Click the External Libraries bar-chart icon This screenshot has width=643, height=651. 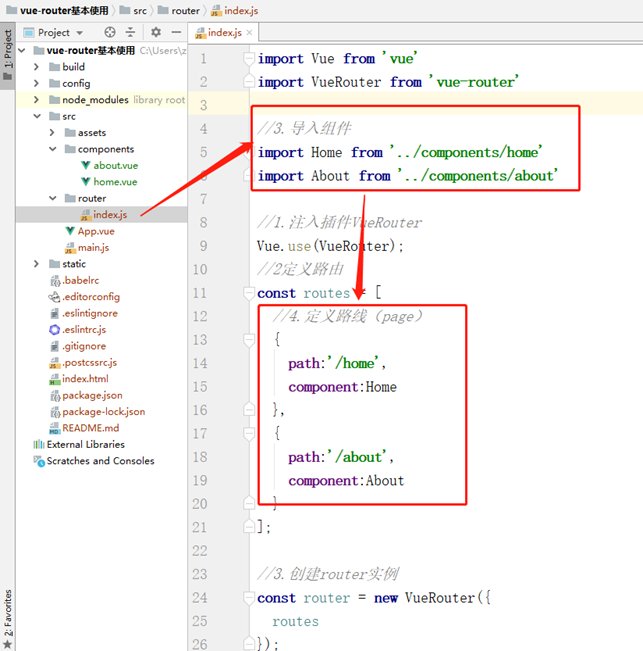pos(39,445)
